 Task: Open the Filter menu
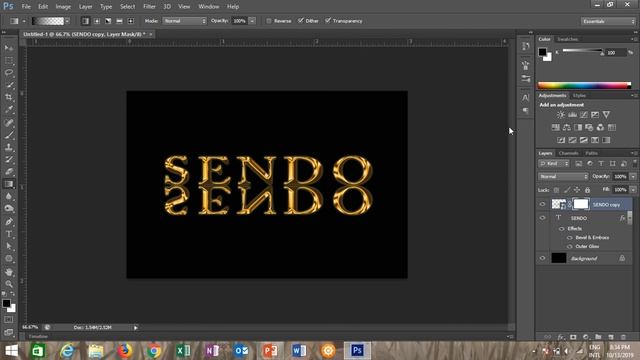149,7
